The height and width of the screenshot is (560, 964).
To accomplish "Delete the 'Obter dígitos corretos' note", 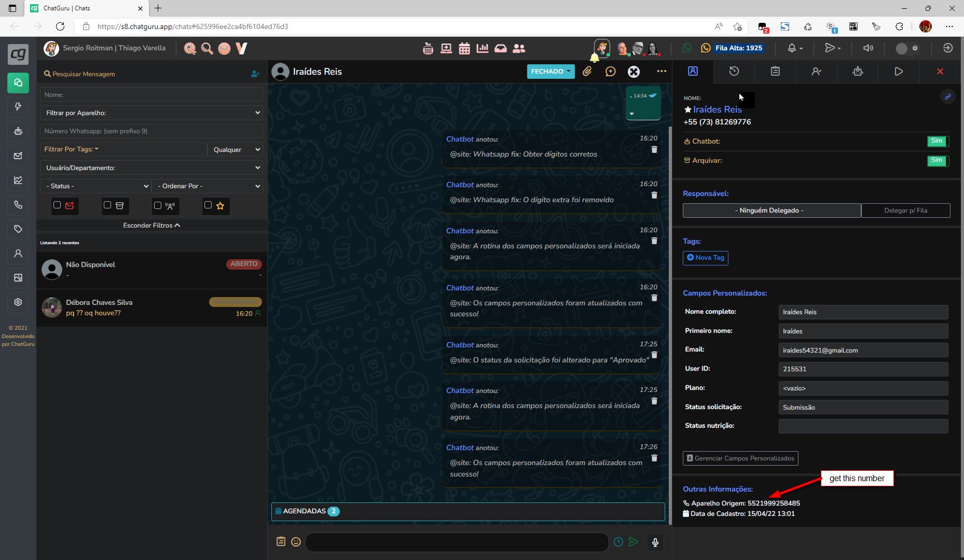I will click(654, 149).
